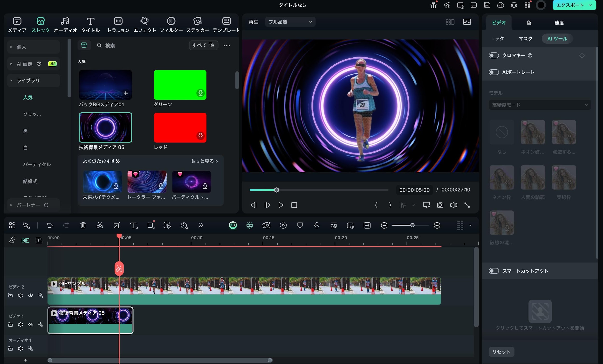Lock the ビデオ 2 track
603x364 pixels.
pyautogui.click(x=10, y=295)
